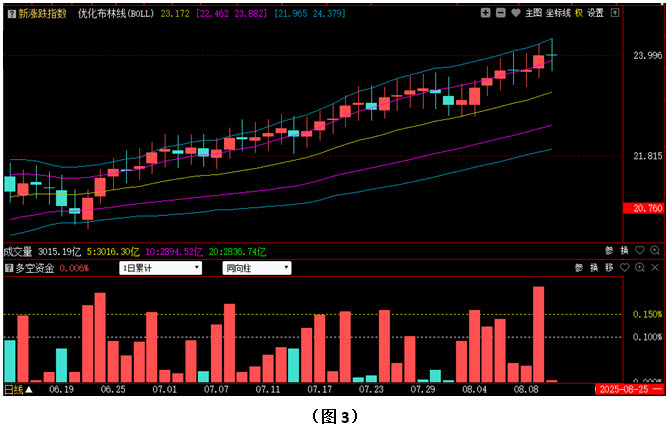Click the plus zoom-in icon in main chart header

pyautogui.click(x=485, y=13)
